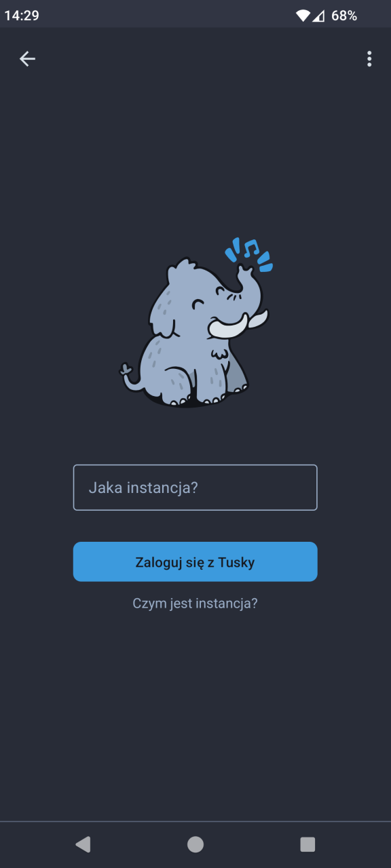The height and width of the screenshot is (868, 391).
Task: Open recent apps with the square button
Action: [308, 844]
